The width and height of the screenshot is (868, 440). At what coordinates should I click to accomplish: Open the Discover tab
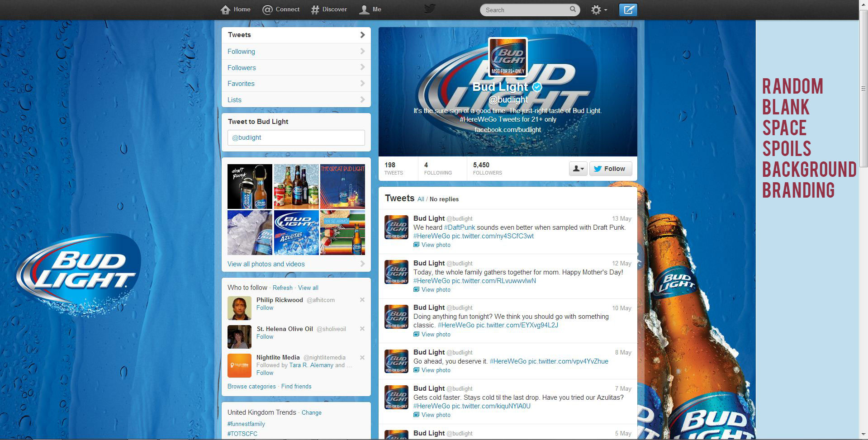[x=329, y=9]
